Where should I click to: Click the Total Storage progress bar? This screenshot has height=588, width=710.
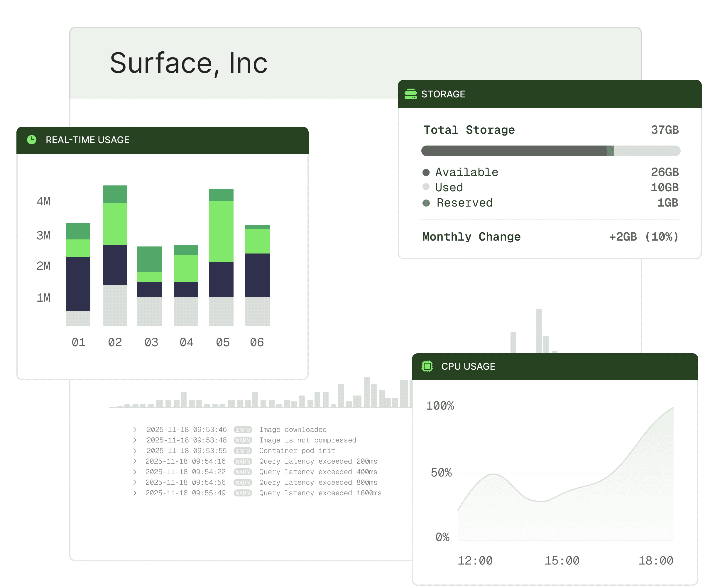tap(550, 151)
